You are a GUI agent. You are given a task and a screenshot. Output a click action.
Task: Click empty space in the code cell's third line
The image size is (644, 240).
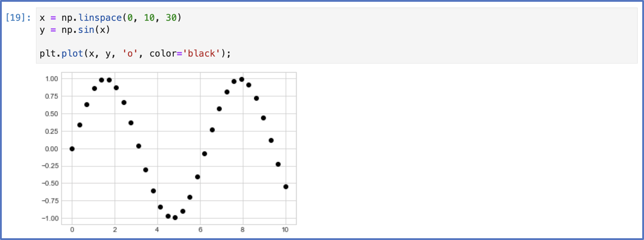tap(338, 42)
